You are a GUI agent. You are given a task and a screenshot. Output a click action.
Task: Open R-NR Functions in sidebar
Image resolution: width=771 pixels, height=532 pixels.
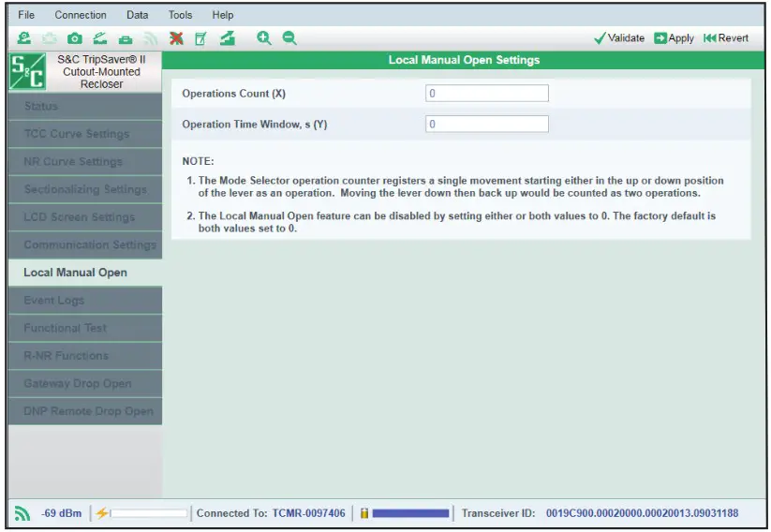coord(85,356)
